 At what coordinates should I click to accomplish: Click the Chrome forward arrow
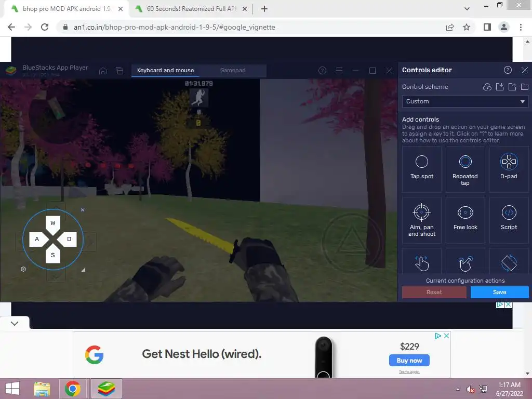(x=28, y=27)
